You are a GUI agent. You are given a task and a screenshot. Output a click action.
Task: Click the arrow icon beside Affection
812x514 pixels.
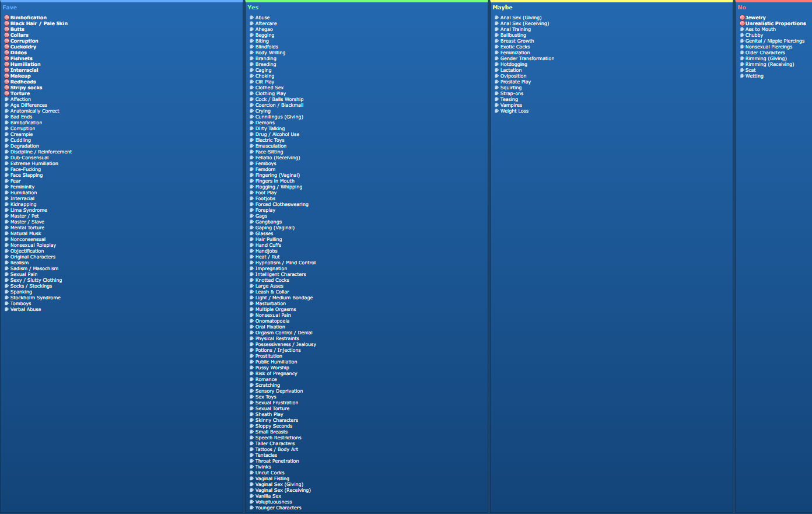(7, 99)
